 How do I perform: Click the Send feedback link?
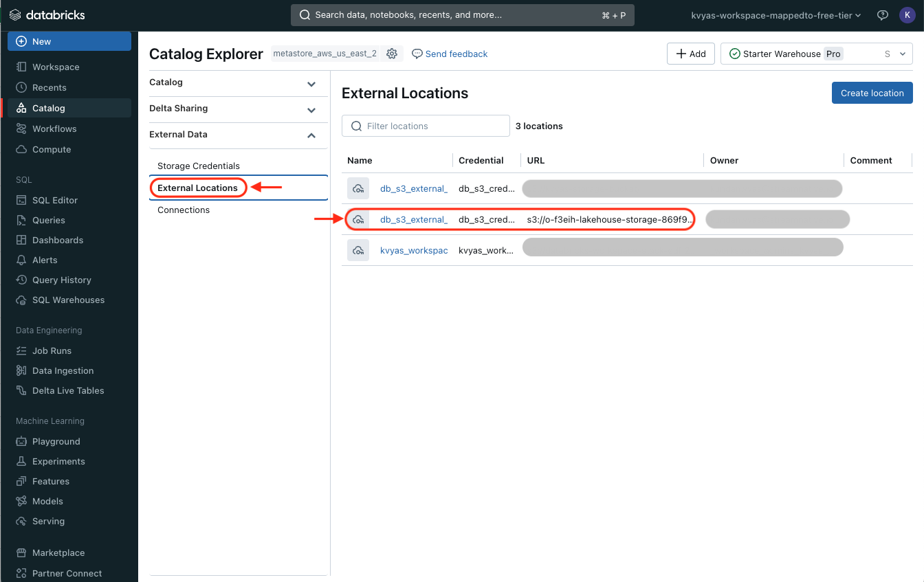click(x=450, y=54)
